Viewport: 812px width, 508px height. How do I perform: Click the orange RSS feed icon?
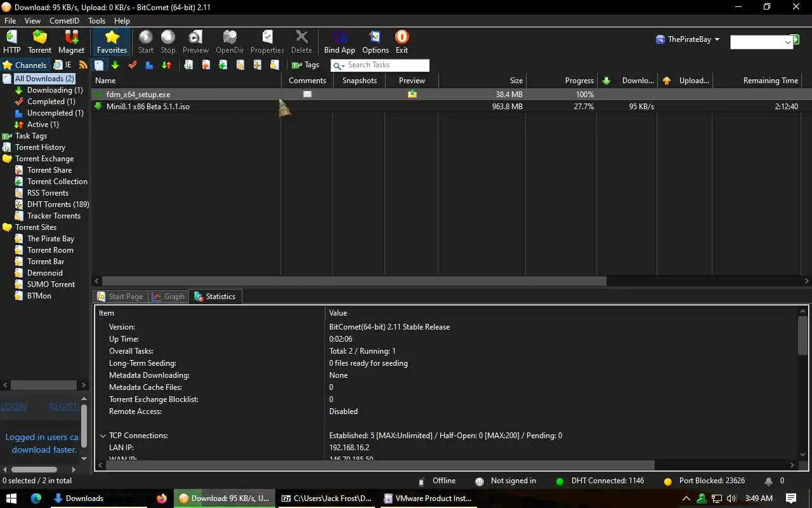pos(83,65)
